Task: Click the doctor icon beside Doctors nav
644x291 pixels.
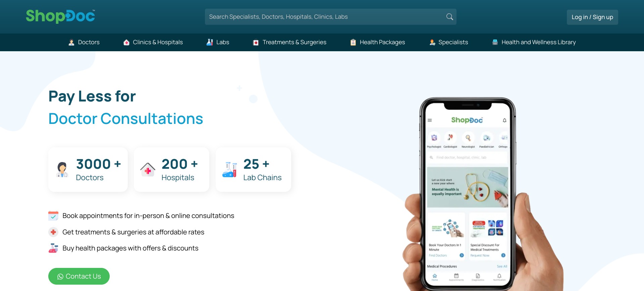Action: 71,42
